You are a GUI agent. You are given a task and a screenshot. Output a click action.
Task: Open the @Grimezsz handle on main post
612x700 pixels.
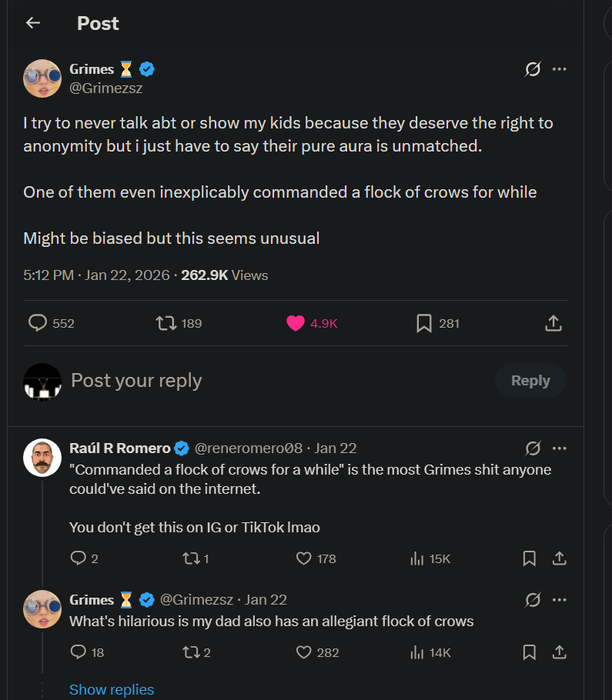point(106,88)
